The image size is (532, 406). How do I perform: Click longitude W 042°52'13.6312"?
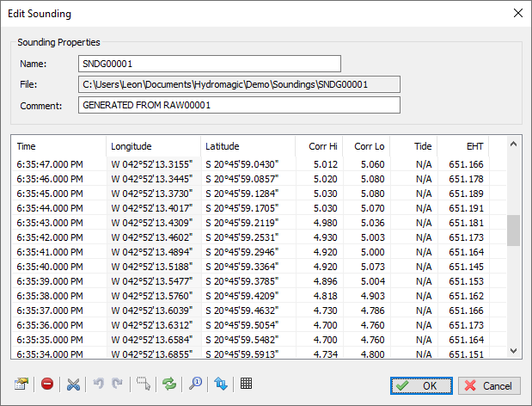click(151, 325)
